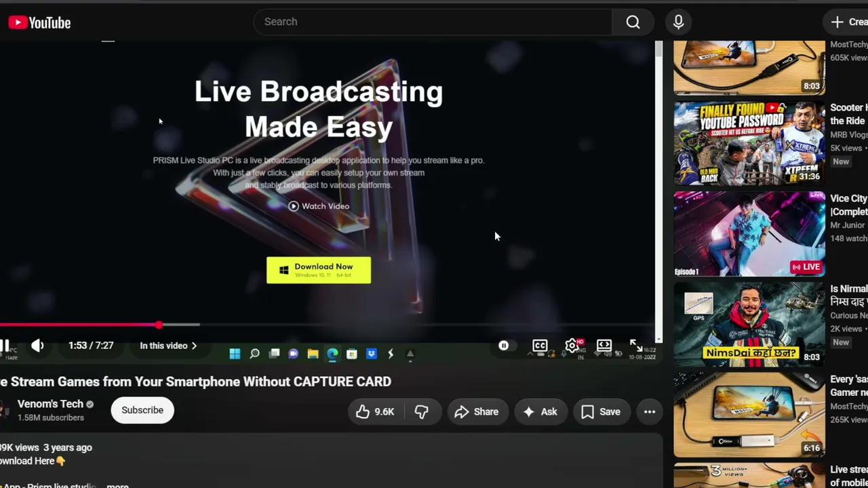Open the 'Live stream' suggested video title
Viewport: 868px width, 488px height.
click(x=849, y=476)
